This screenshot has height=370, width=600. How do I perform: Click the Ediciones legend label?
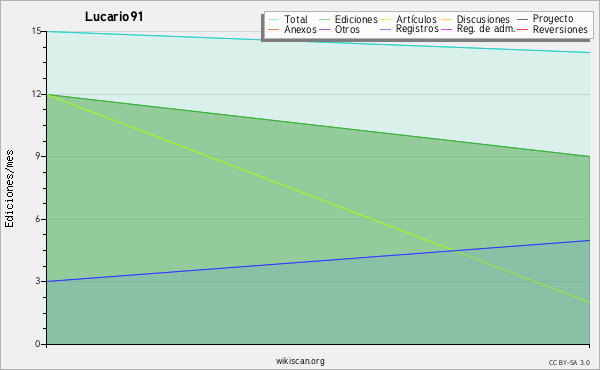click(x=356, y=20)
